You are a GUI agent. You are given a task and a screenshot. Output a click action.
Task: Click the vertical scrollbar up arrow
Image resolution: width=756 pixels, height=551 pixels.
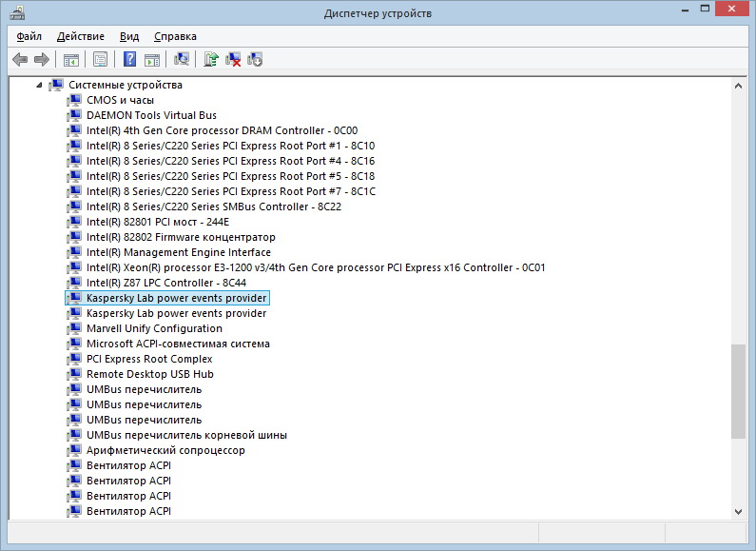click(738, 86)
